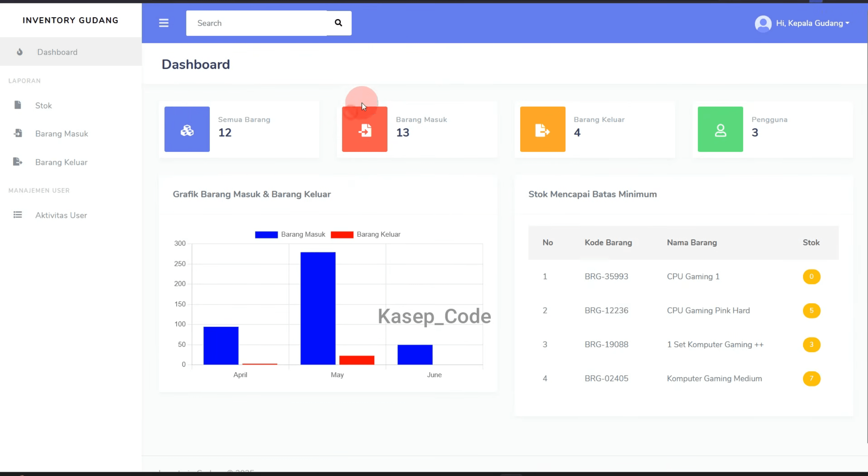Click the Dashboard flame icon in the sidebar

[20, 52]
